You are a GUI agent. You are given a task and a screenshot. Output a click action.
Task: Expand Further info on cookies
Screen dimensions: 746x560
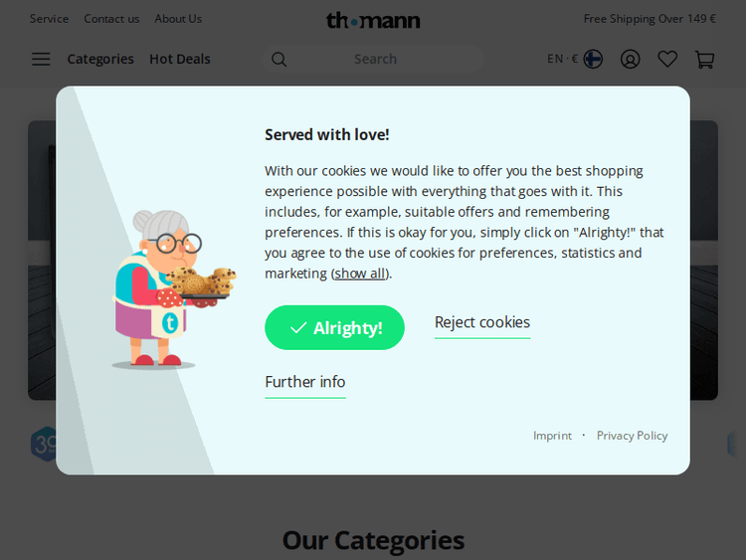305,382
